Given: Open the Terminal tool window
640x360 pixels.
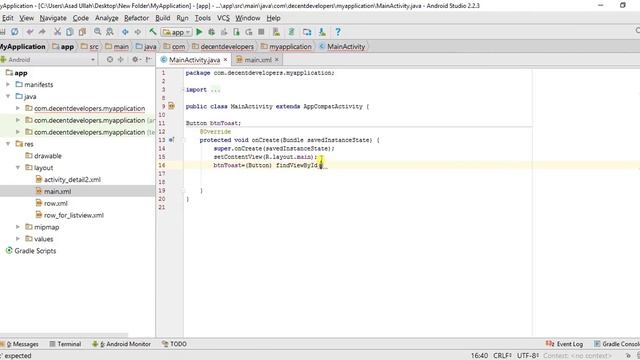Looking at the screenshot, I should pyautogui.click(x=65, y=344).
